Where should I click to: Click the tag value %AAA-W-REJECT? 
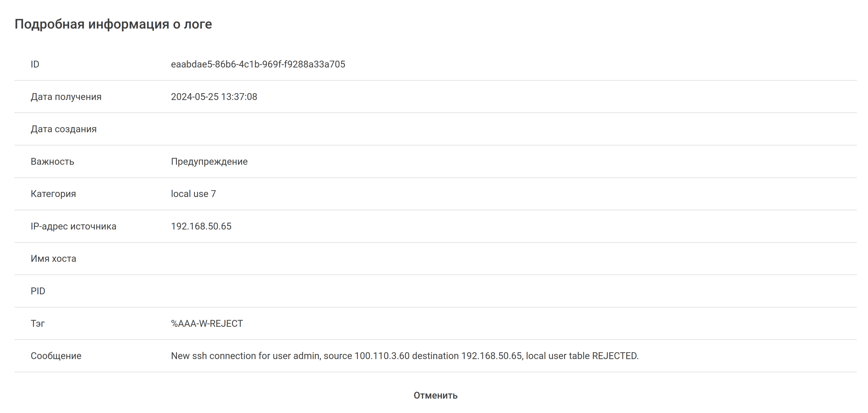(206, 323)
